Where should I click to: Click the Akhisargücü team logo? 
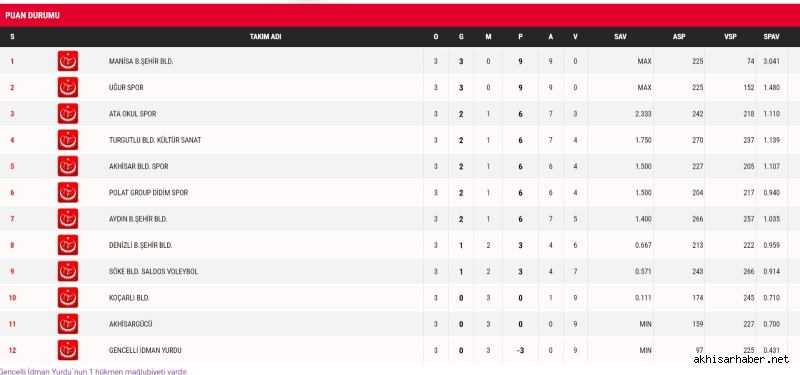[67, 324]
